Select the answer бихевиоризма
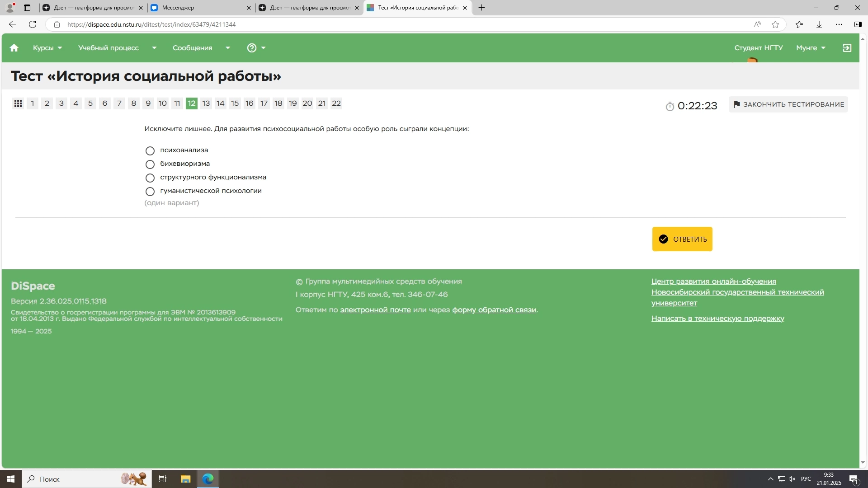Image resolution: width=868 pixels, height=488 pixels. [x=150, y=164]
